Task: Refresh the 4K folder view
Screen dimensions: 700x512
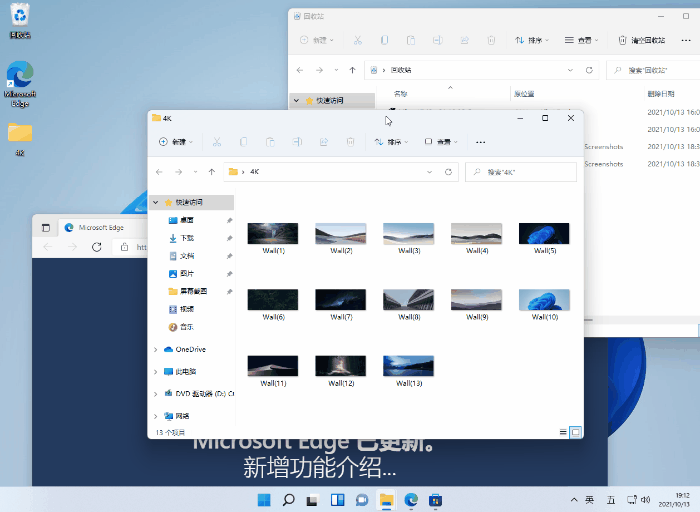Action: (x=449, y=172)
